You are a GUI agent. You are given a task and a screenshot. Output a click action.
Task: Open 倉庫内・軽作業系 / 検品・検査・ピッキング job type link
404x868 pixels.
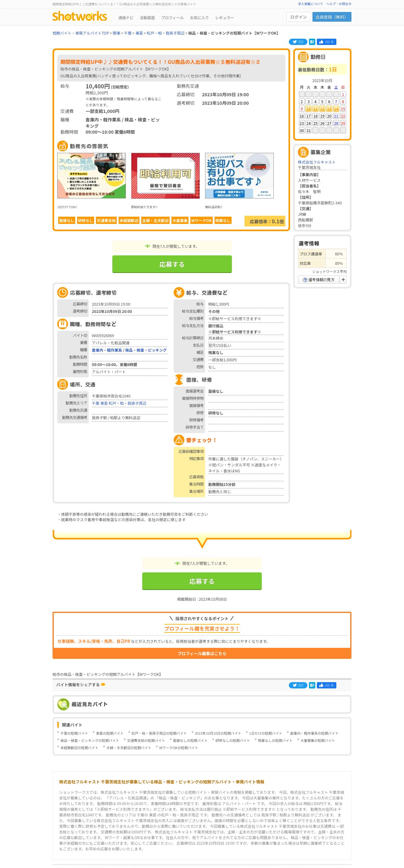pos(129,350)
